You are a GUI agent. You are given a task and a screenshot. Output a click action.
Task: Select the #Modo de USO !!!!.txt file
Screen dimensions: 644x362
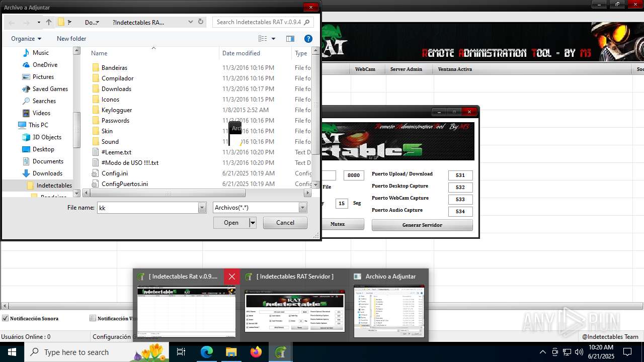pos(130,162)
